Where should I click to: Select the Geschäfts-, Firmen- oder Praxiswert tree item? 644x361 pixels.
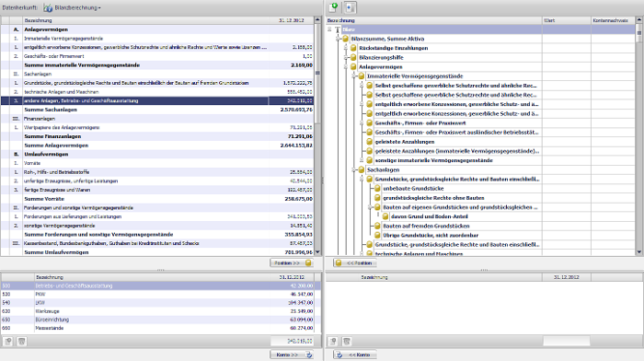click(x=420, y=122)
